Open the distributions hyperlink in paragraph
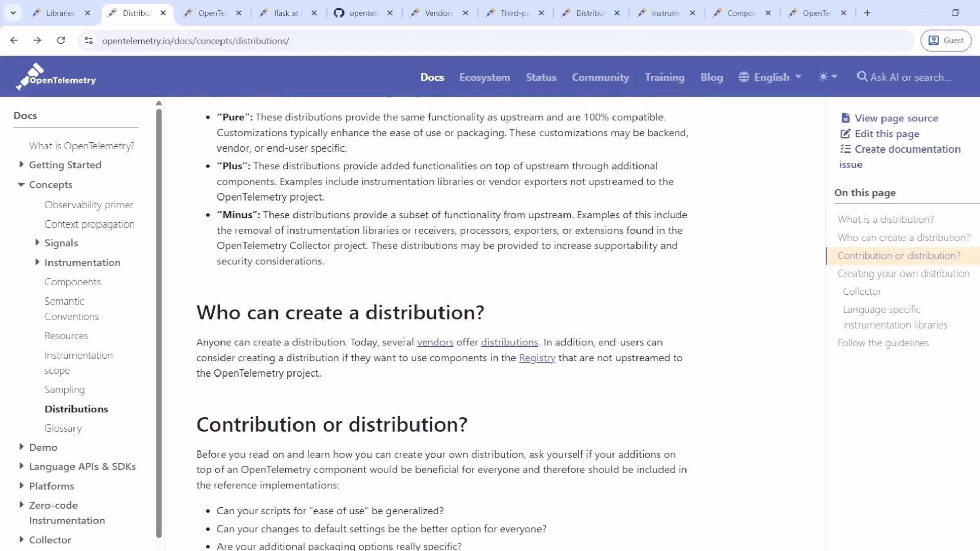 509,342
